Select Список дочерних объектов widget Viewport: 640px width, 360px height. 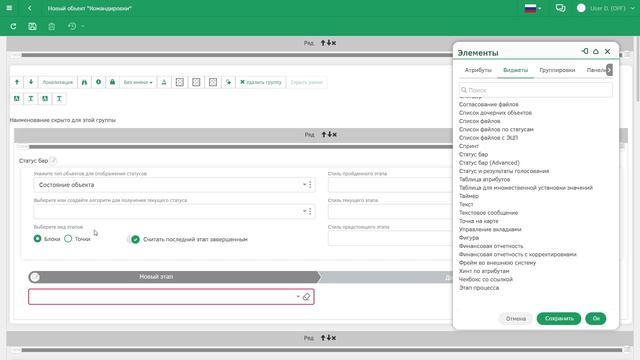(495, 113)
